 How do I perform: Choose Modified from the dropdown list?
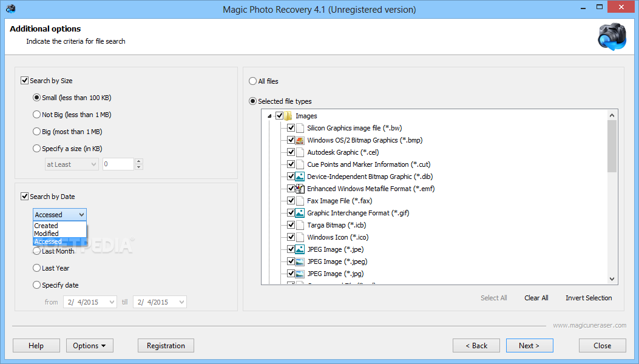59,234
